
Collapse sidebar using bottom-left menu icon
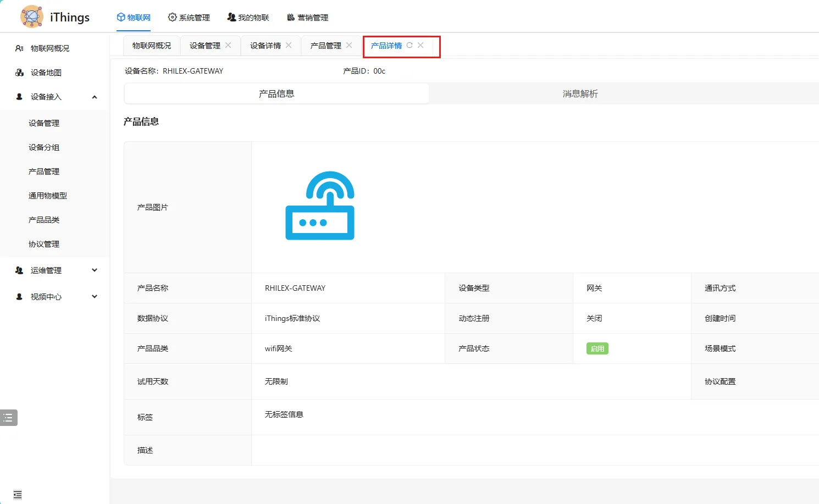coord(18,495)
